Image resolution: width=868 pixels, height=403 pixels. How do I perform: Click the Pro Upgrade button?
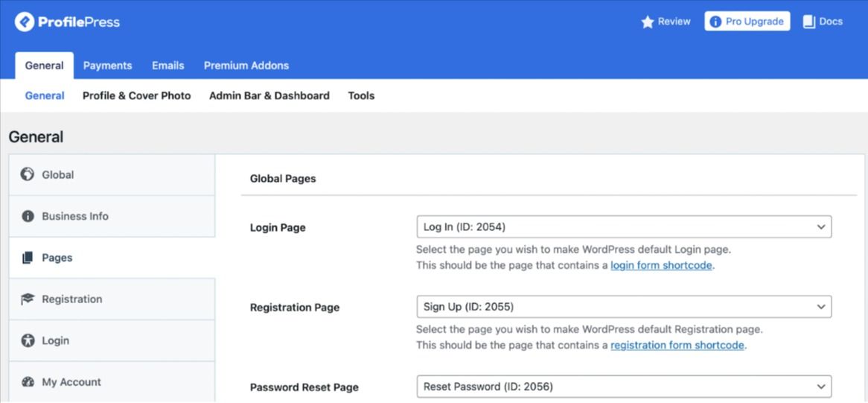coord(747,22)
